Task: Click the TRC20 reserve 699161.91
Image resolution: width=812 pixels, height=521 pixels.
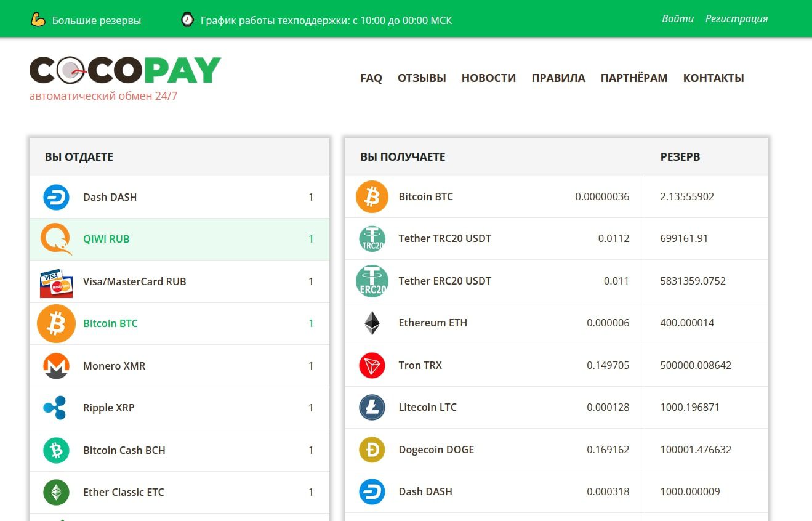Action: (684, 238)
